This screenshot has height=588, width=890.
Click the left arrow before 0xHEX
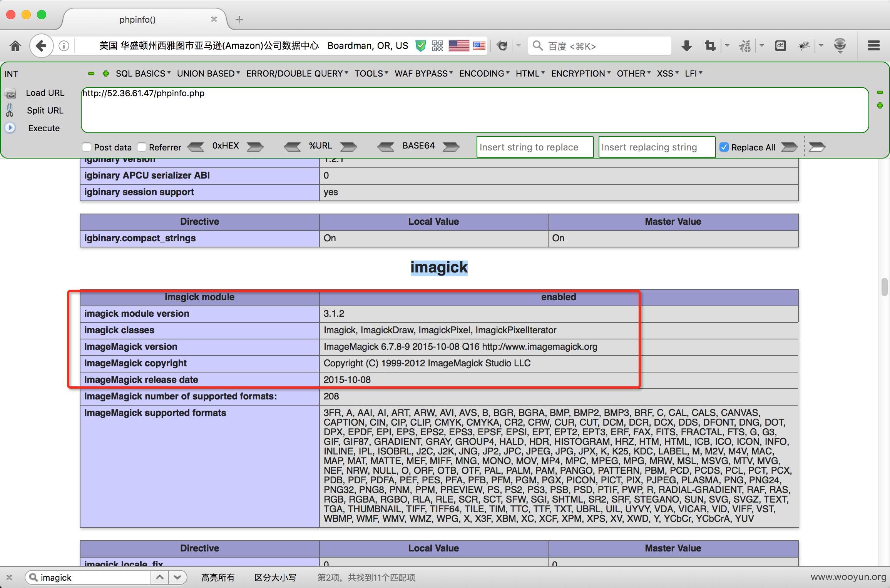196,147
